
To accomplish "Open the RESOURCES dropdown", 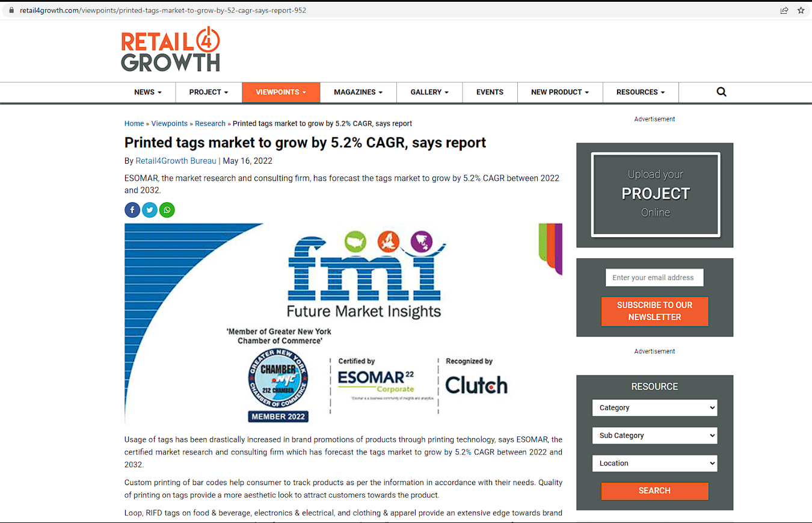I will 641,92.
